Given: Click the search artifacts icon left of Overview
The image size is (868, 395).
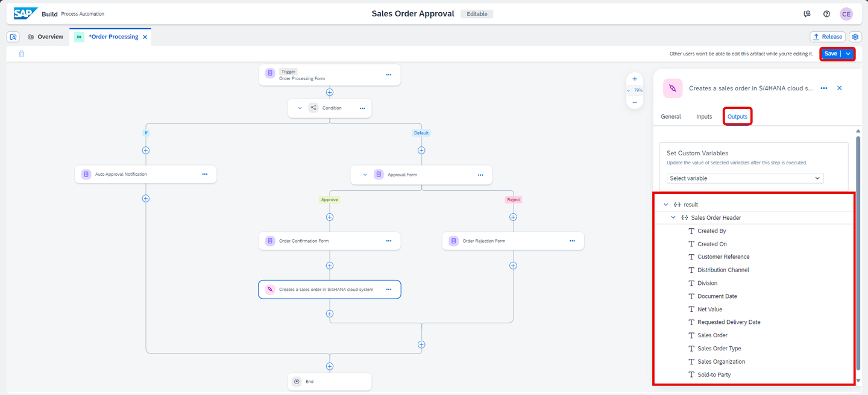Looking at the screenshot, I should 13,37.
